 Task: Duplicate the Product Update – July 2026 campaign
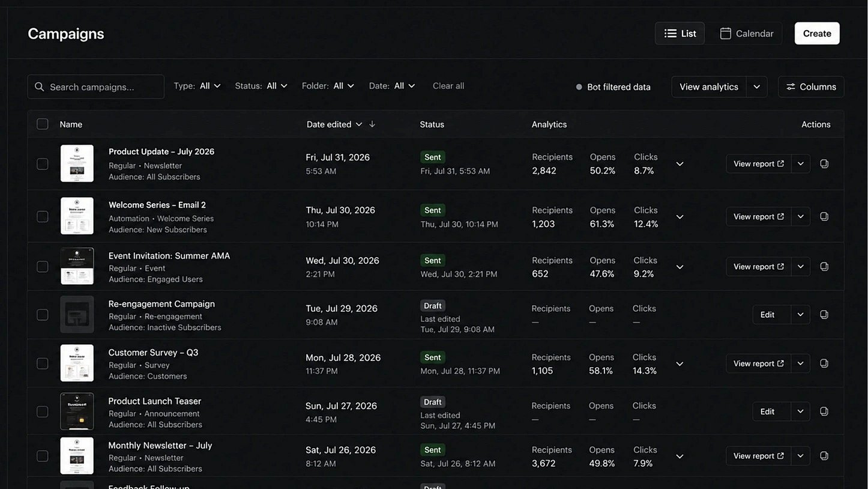coord(824,163)
